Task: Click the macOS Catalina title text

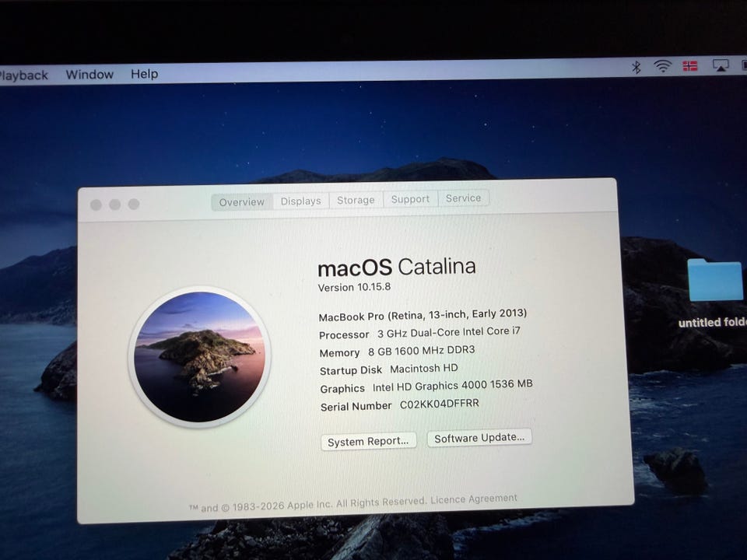Action: tap(396, 267)
